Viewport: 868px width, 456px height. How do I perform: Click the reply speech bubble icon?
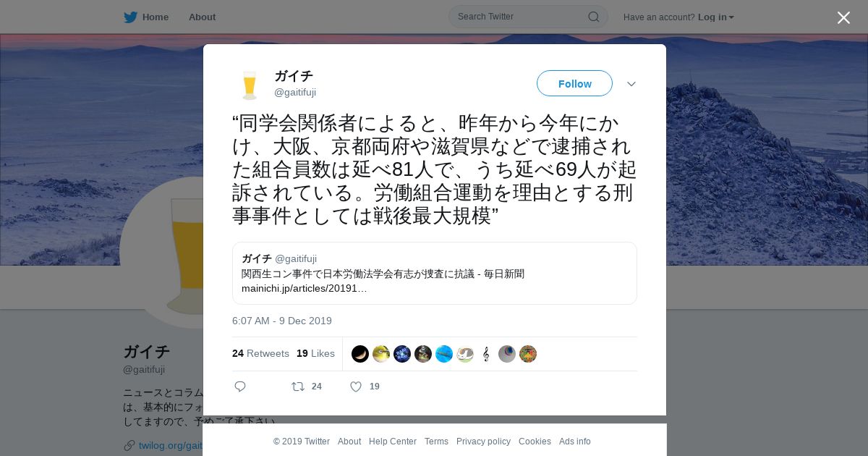click(240, 387)
